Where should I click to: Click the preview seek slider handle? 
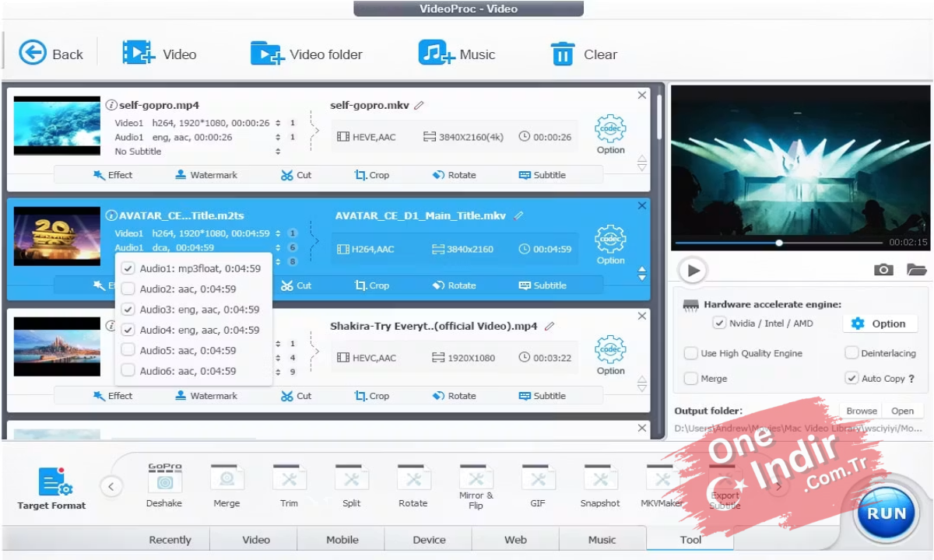[x=779, y=243]
